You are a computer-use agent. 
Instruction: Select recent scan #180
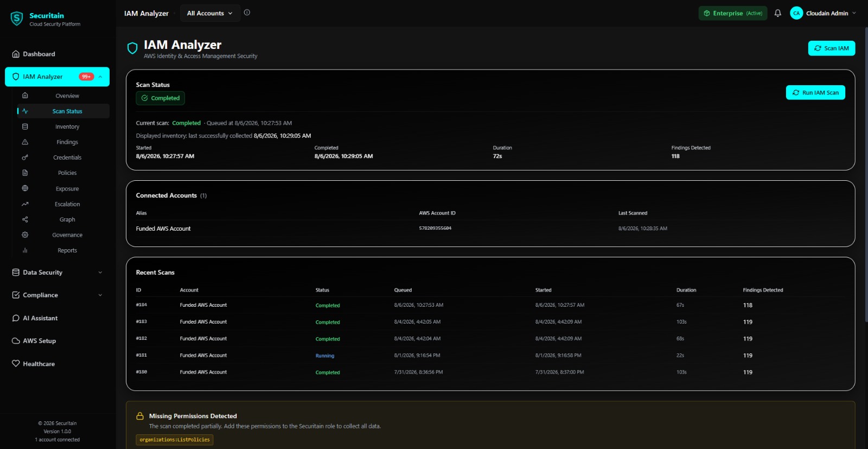490,372
